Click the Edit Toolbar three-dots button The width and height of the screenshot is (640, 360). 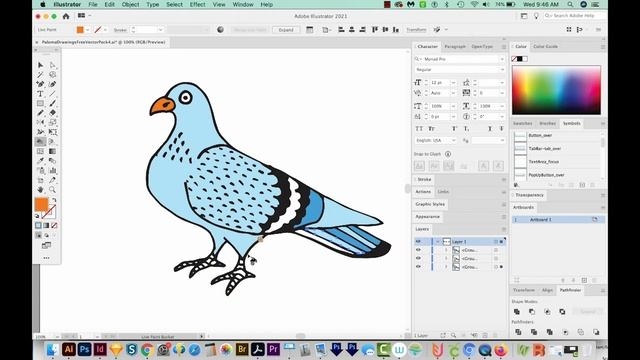click(x=46, y=258)
